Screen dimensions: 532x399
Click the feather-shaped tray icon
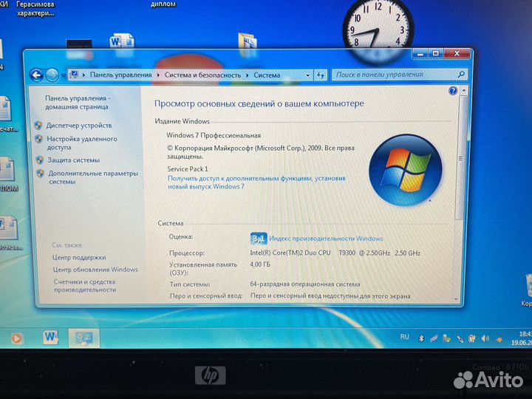433,338
